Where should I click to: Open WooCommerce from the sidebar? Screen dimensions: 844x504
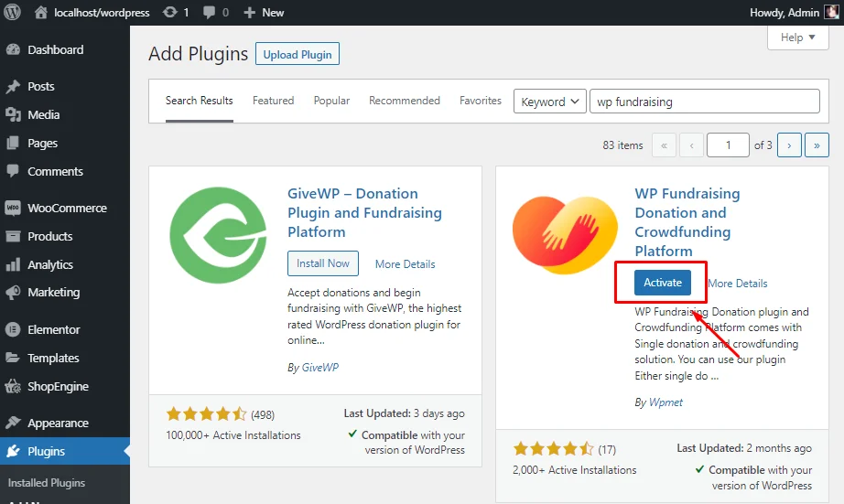[66, 208]
